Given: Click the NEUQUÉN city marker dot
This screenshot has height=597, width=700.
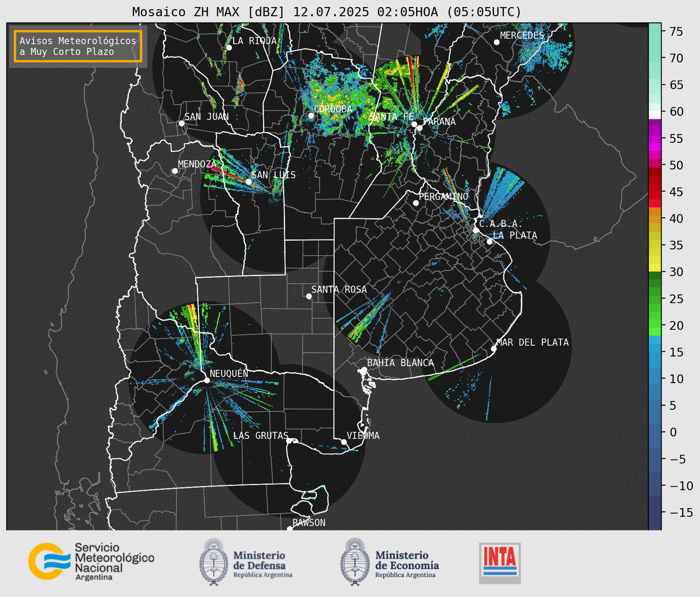Looking at the screenshot, I should click(207, 380).
